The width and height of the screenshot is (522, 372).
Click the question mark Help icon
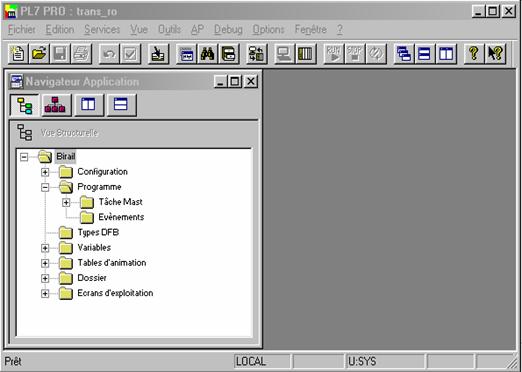(x=474, y=53)
